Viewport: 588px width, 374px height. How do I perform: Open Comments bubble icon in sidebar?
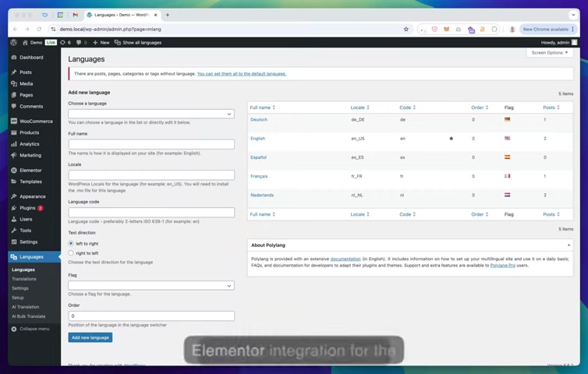pyautogui.click(x=14, y=106)
